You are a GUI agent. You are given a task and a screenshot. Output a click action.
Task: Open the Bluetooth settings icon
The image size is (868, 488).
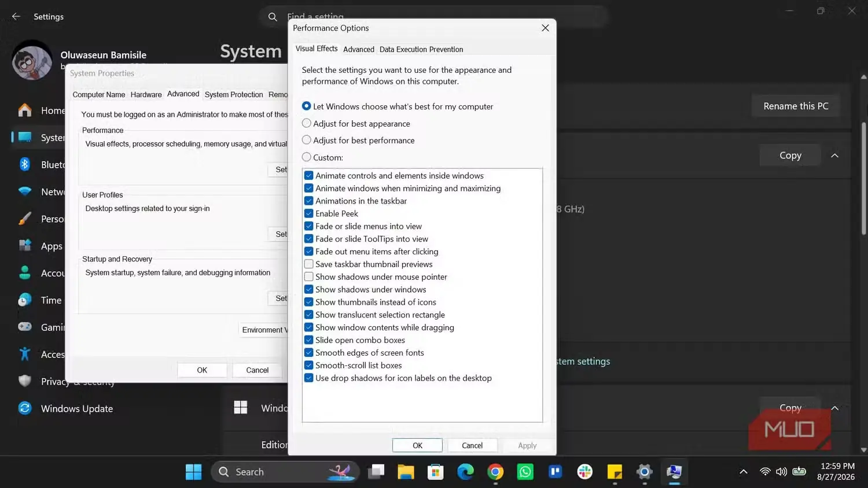[25, 164]
